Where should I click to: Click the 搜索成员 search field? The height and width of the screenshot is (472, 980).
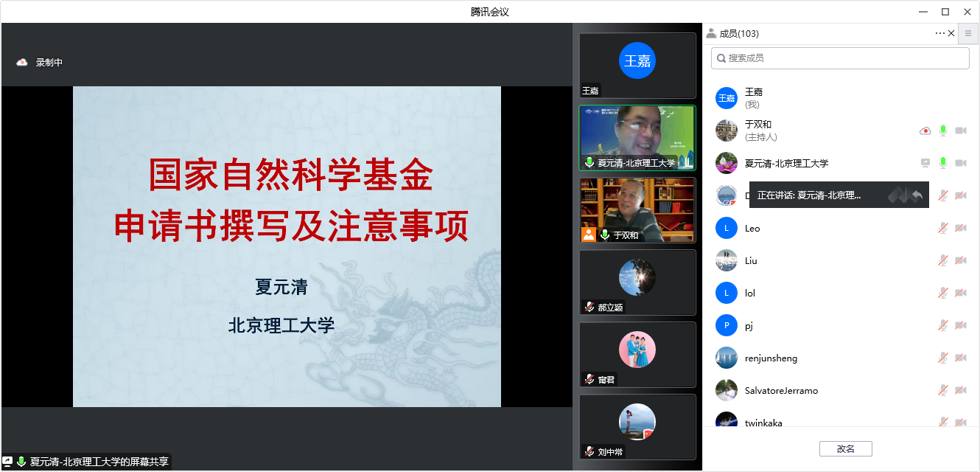tap(840, 58)
